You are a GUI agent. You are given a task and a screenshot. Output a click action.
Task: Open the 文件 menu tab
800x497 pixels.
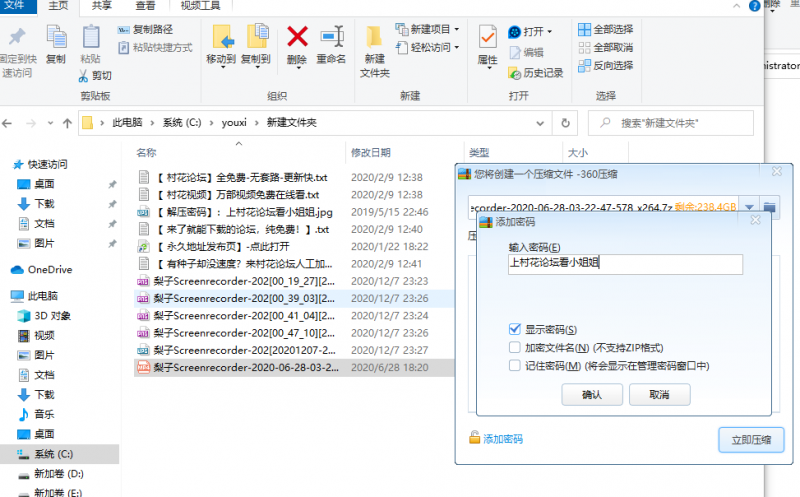17,5
